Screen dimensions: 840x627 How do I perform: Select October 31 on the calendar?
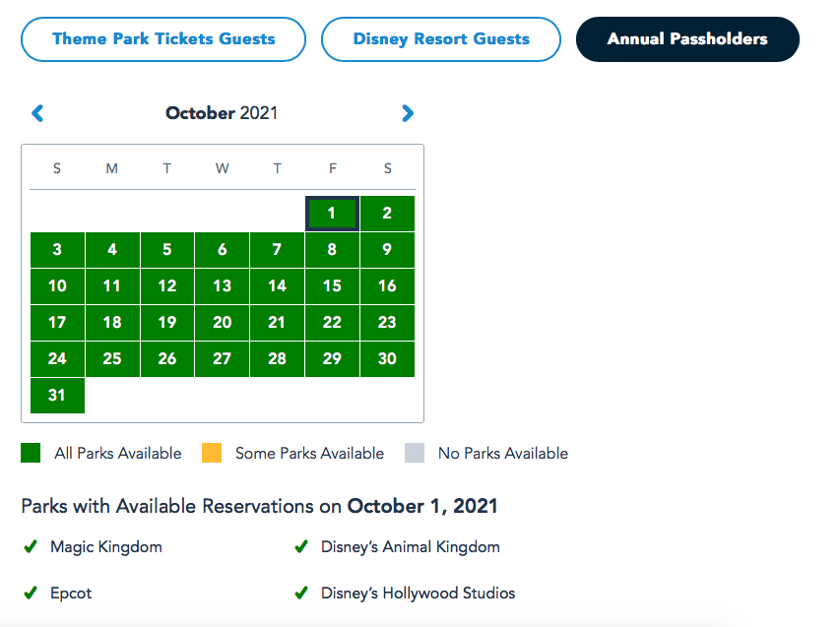[x=57, y=395]
